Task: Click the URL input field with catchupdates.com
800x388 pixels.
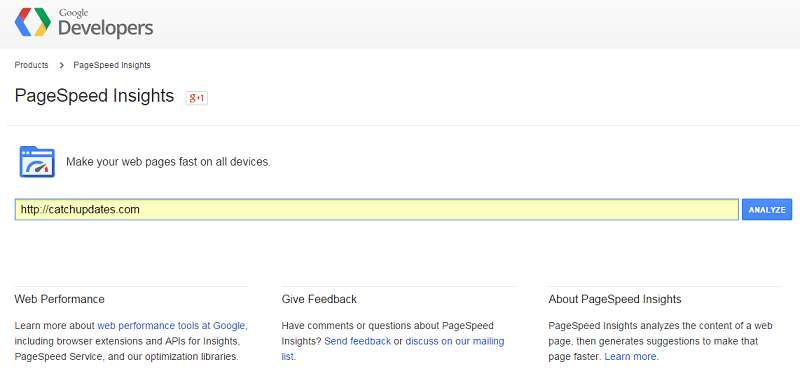Action: click(377, 209)
